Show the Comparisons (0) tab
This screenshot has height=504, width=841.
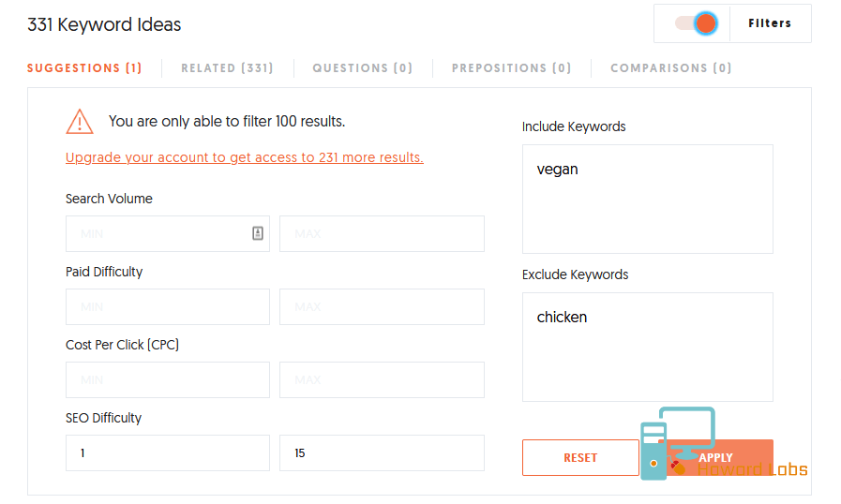pyautogui.click(x=671, y=68)
